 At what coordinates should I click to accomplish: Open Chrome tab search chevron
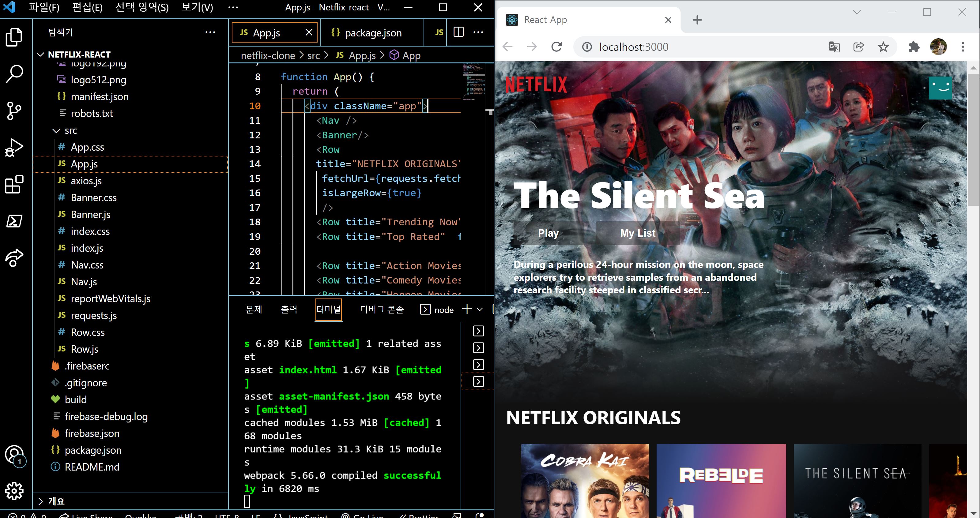(857, 12)
